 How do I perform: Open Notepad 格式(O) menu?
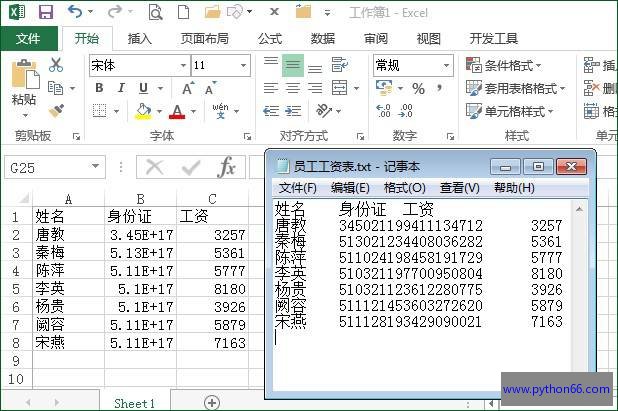tap(405, 188)
